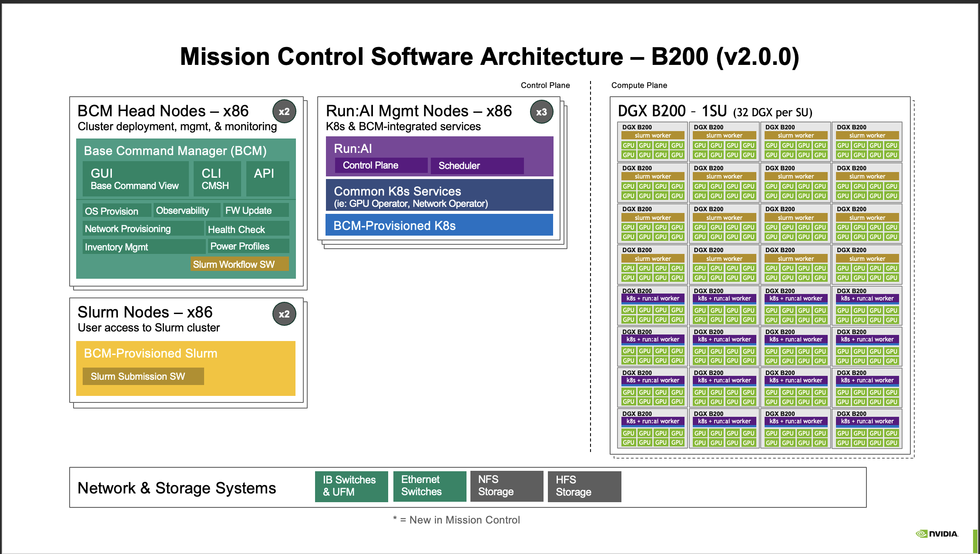Select the GUI Base Command View block
Viewport: 980px width, 554px height.
click(x=135, y=179)
